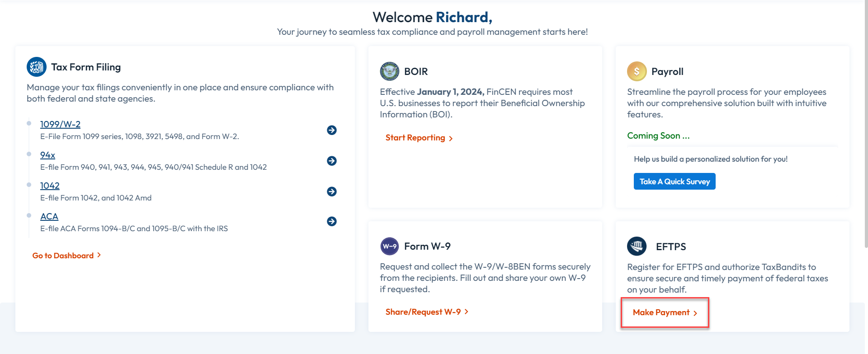Click the arrow icon beside 94x
The width and height of the screenshot is (868, 354).
click(x=332, y=161)
